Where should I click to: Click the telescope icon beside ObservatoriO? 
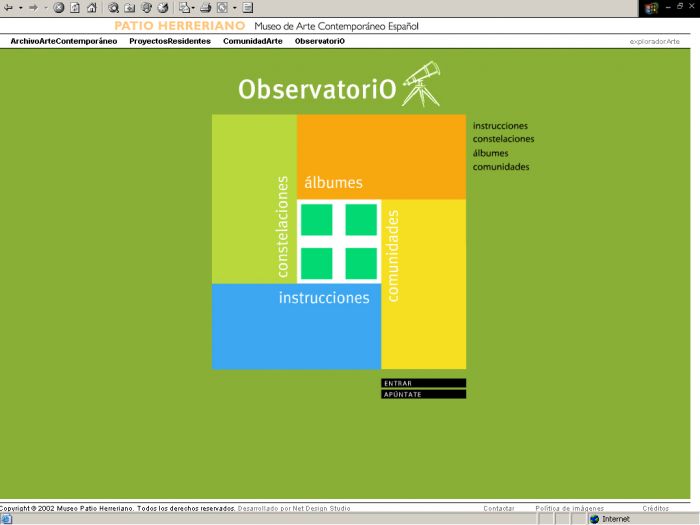click(x=421, y=84)
